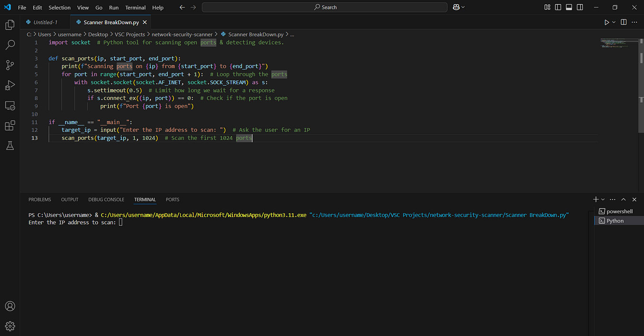Select the Python terminal instance

point(618,221)
